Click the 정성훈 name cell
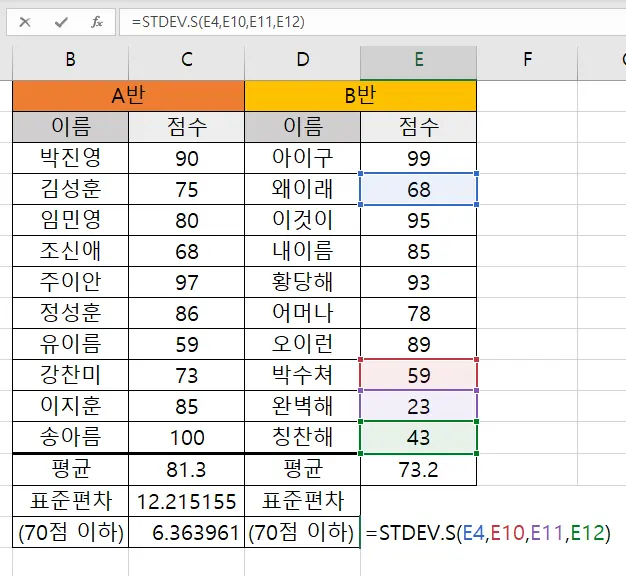Image resolution: width=626 pixels, height=576 pixels. pyautogui.click(x=71, y=313)
